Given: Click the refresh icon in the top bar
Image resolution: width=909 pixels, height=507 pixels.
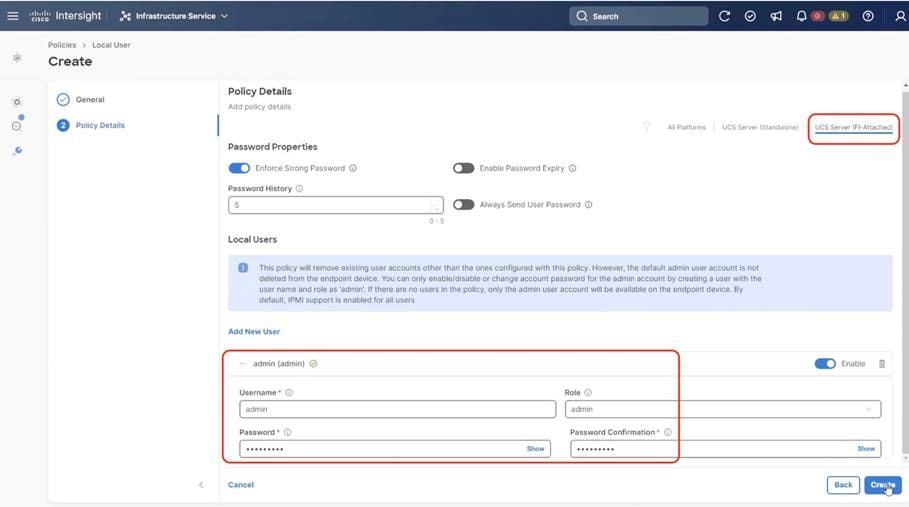Looking at the screenshot, I should click(x=724, y=16).
